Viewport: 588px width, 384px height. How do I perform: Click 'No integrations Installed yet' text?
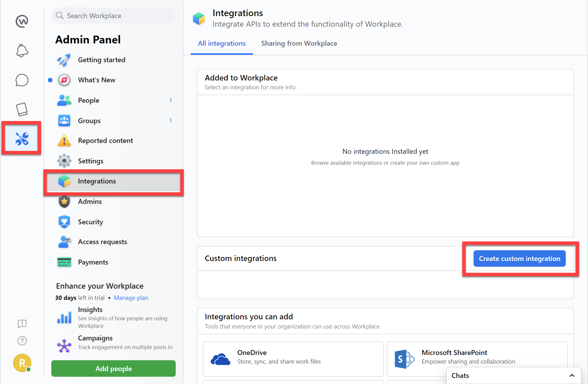tap(385, 151)
